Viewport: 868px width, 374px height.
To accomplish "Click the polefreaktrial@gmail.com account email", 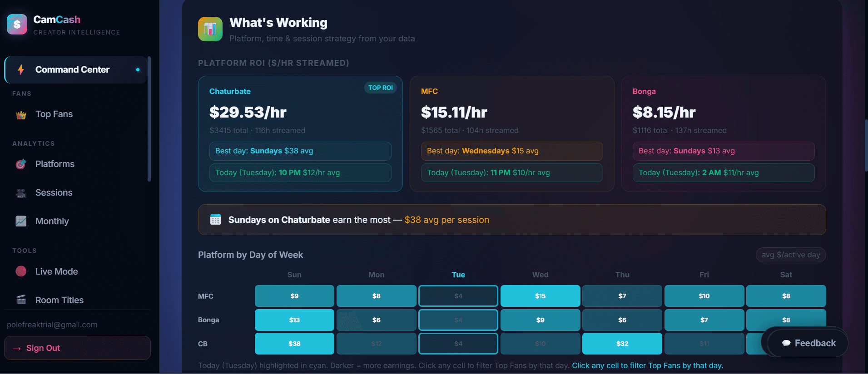I will click(x=52, y=325).
